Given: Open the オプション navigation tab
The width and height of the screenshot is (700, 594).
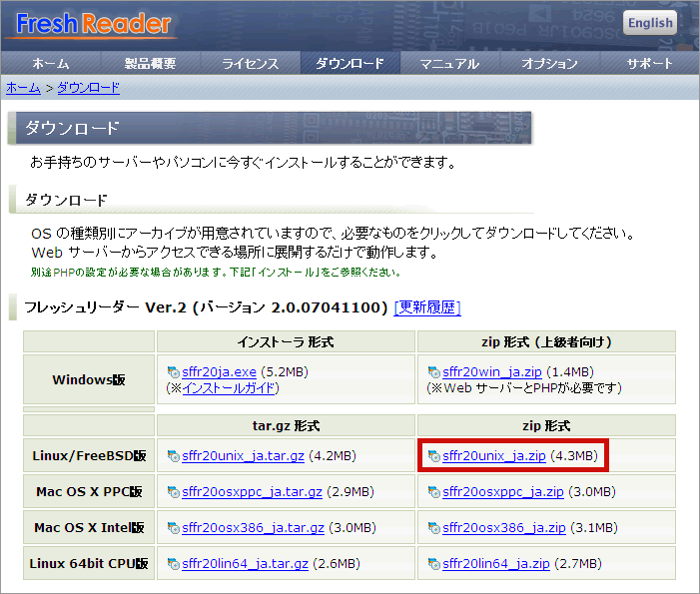Looking at the screenshot, I should [550, 63].
